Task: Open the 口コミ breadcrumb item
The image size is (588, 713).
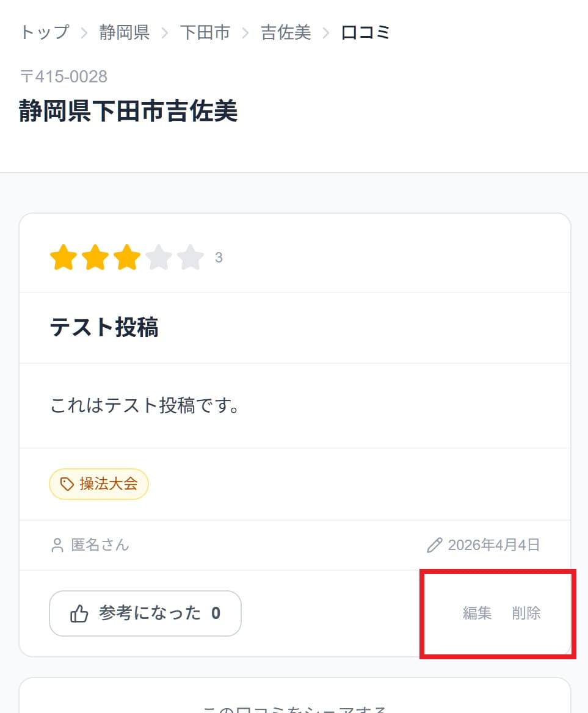Action: 365,32
